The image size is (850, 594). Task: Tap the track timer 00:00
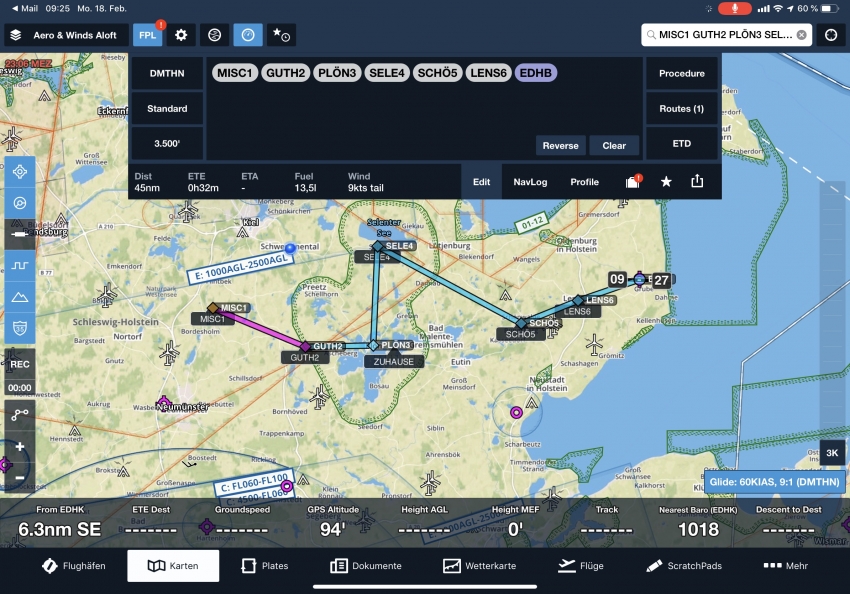point(20,388)
